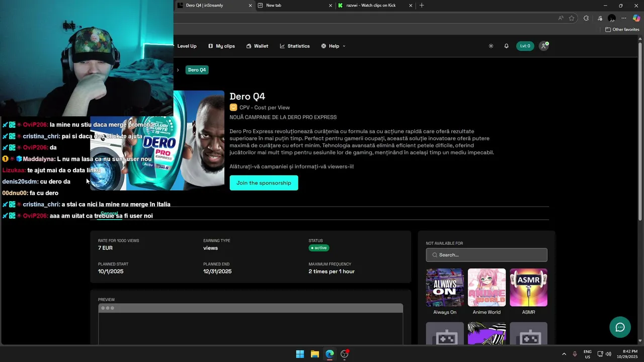Click the Kick logo on the razvwi tab
The width and height of the screenshot is (644, 362).
pos(341,6)
